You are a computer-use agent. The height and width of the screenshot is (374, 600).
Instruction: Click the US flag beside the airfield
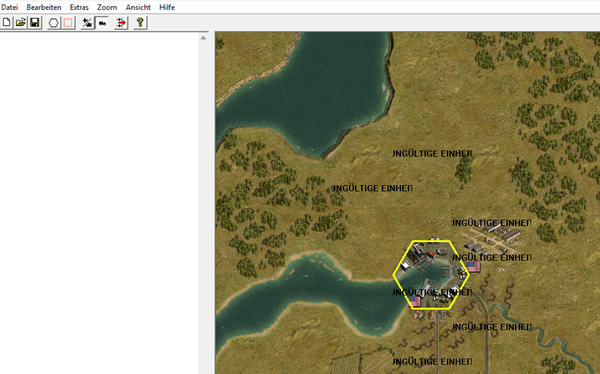point(474,267)
